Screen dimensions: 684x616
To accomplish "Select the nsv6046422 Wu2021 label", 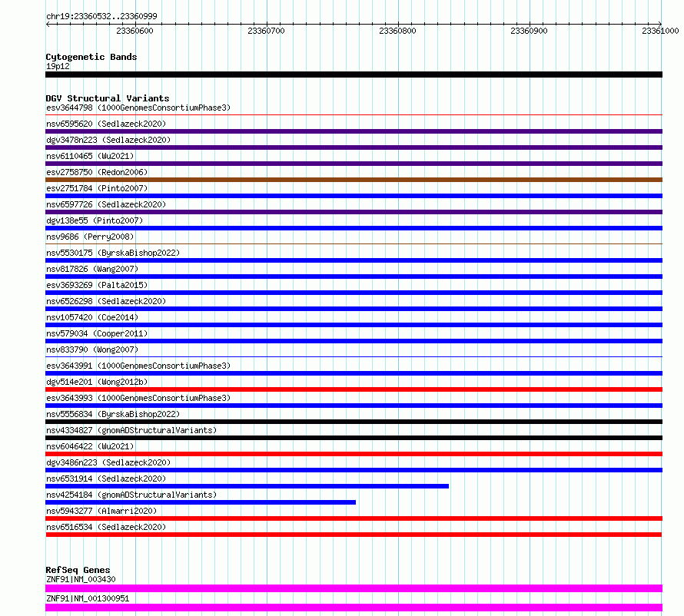I will pos(90,446).
